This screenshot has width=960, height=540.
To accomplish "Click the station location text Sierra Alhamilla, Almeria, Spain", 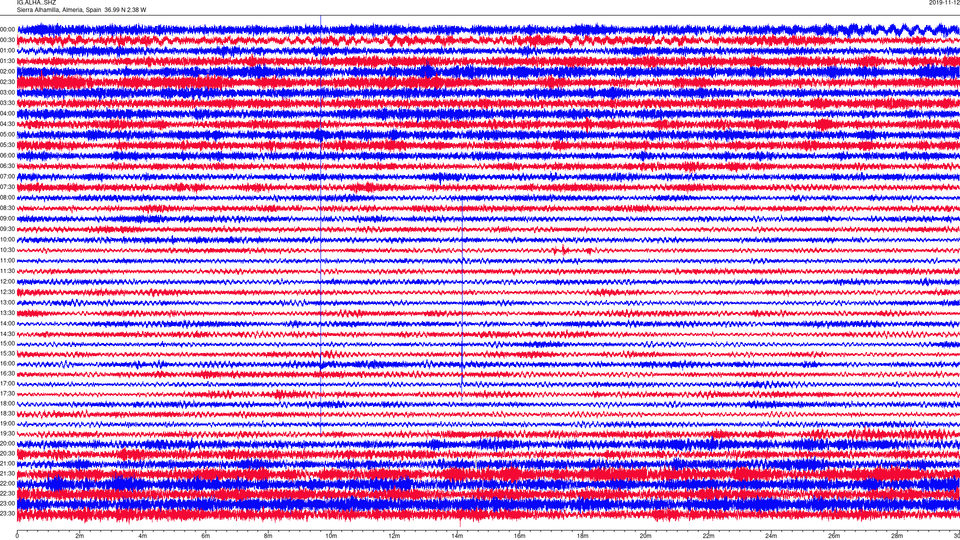I will (x=59, y=10).
